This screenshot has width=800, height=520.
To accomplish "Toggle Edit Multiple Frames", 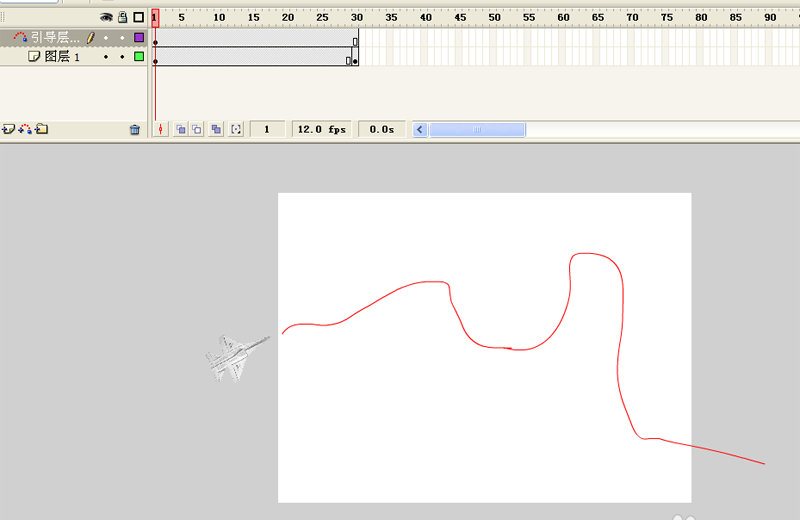I will click(x=216, y=130).
